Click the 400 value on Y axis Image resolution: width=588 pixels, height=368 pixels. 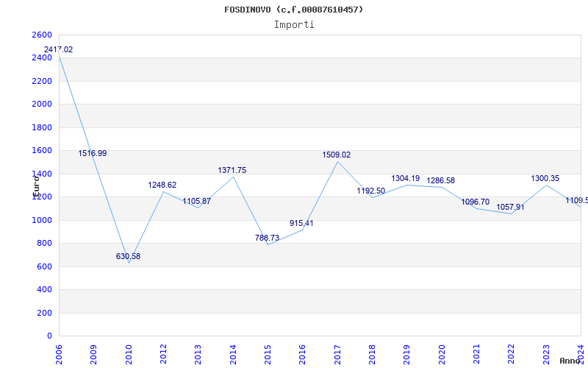coord(44,290)
